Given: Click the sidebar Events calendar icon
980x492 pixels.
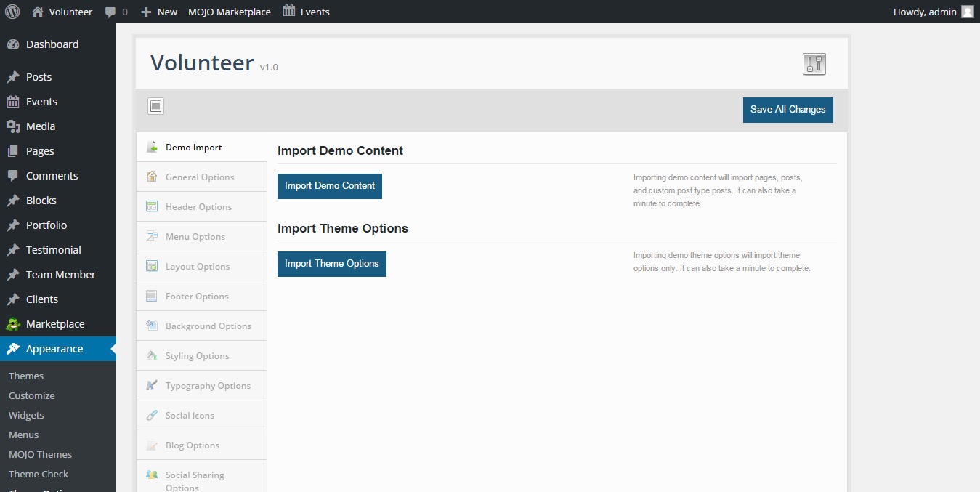Looking at the screenshot, I should (x=13, y=102).
